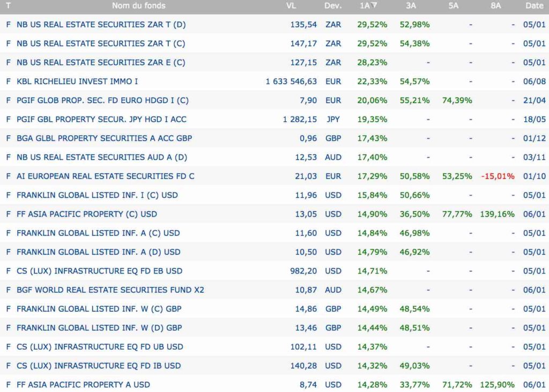549x392 pixels.
Task: Select the 1A value 28,23%
Action: (373, 62)
